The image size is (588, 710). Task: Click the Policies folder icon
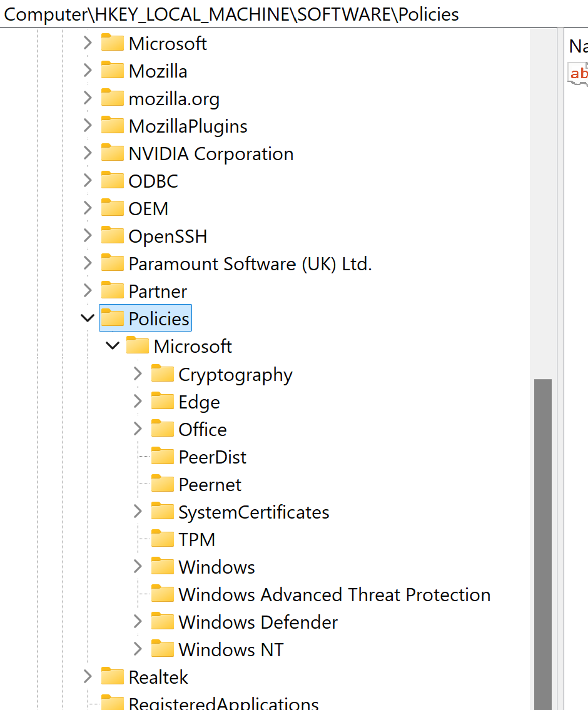112,318
